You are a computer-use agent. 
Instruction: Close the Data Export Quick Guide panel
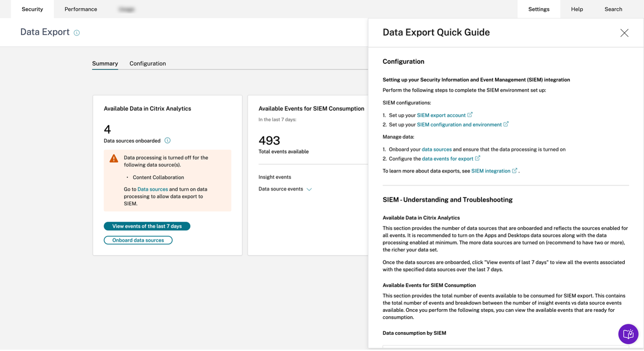click(x=624, y=33)
